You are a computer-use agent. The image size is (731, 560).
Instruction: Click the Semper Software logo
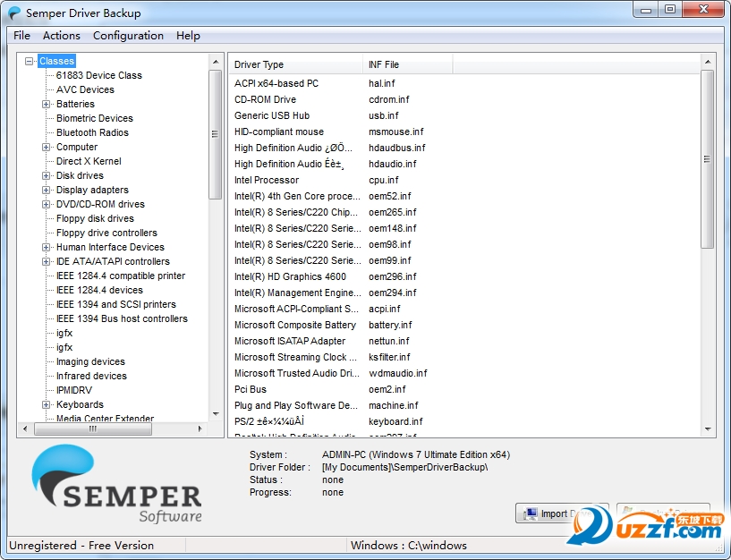(116, 484)
